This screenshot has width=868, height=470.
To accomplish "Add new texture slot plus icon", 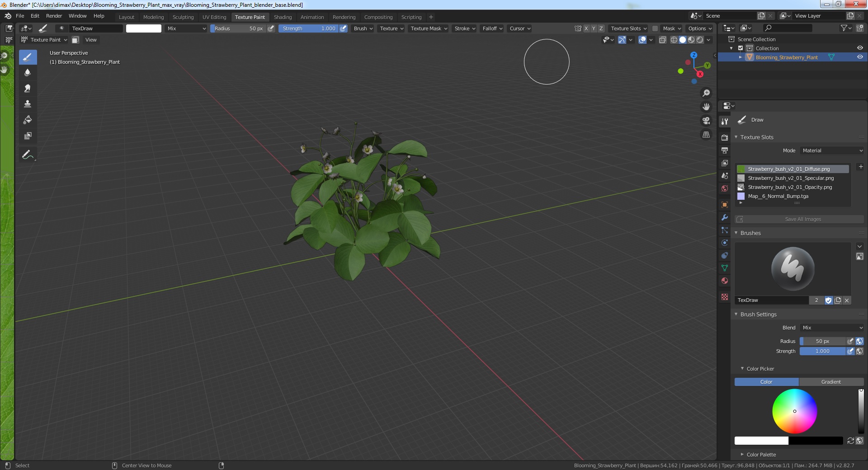I will tap(861, 167).
